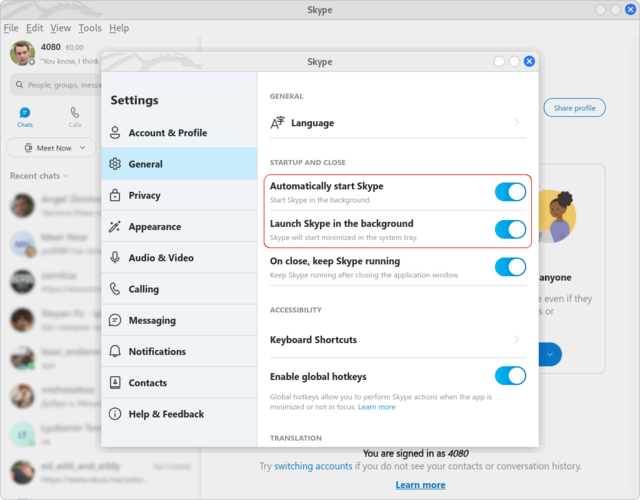Click the Privacy lock icon
Screen dimensions: 640x500
click(116, 195)
